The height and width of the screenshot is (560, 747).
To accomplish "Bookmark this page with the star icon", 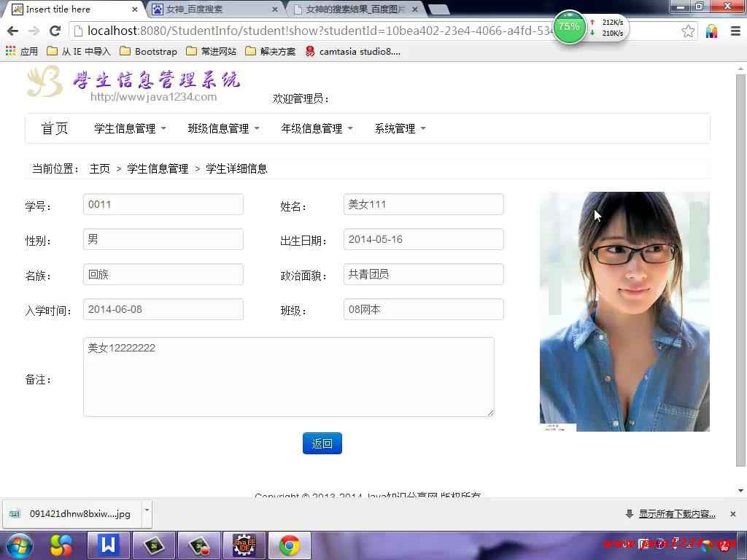I will click(687, 31).
